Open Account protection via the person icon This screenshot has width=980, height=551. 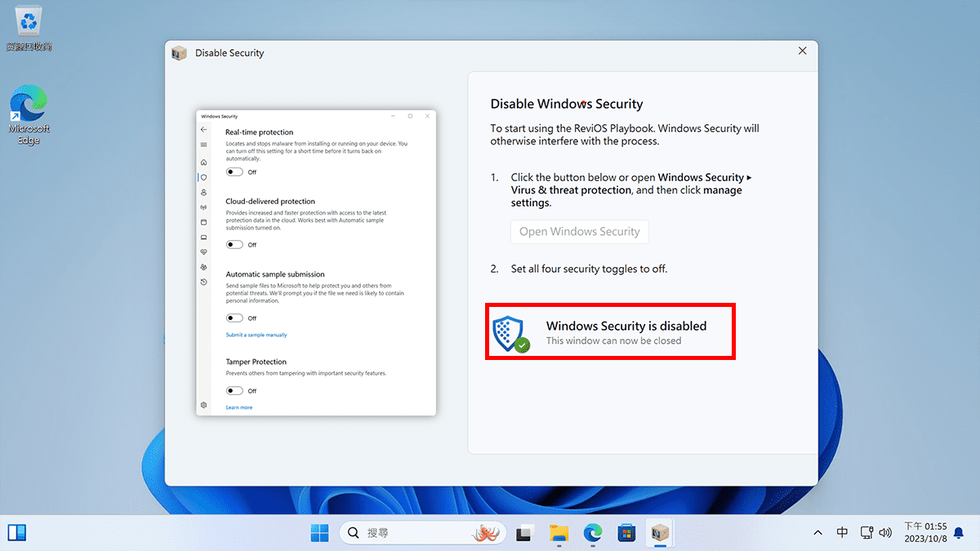(203, 190)
